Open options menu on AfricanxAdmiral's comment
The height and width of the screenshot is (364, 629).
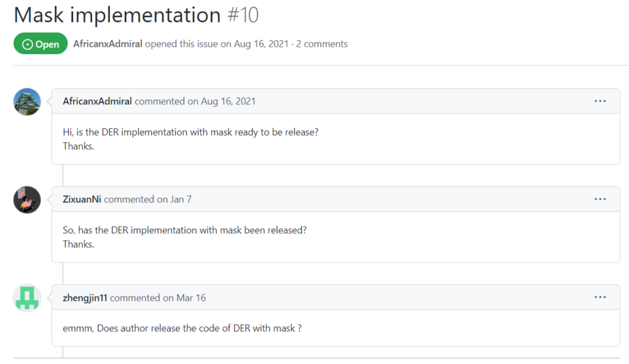(x=600, y=101)
